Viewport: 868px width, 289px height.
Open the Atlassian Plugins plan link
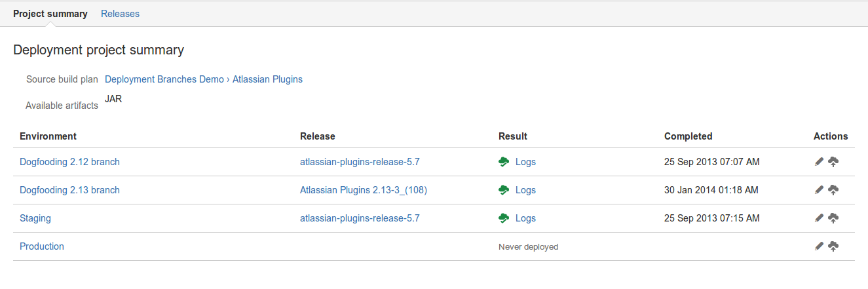pyautogui.click(x=267, y=79)
